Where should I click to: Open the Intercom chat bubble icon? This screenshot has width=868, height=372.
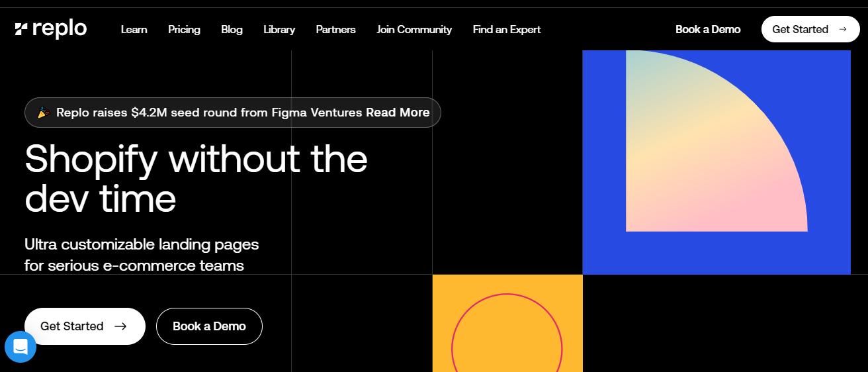pyautogui.click(x=21, y=347)
